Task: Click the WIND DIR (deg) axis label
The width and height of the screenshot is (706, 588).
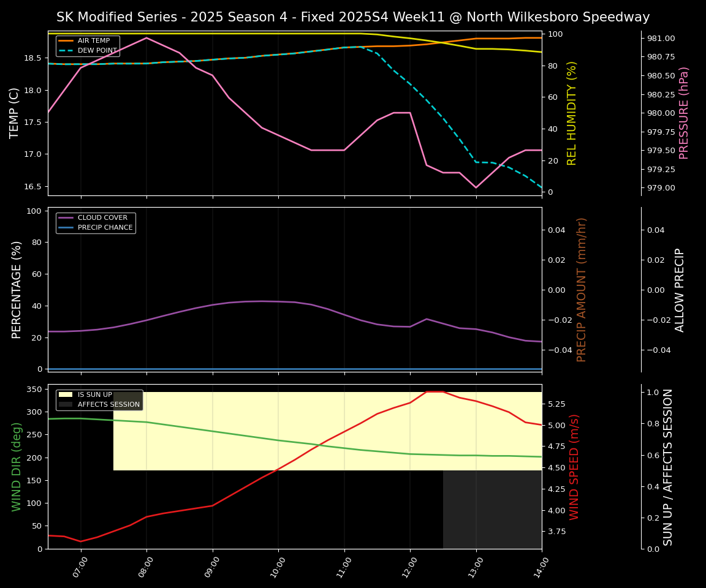Action: pyautogui.click(x=17, y=467)
